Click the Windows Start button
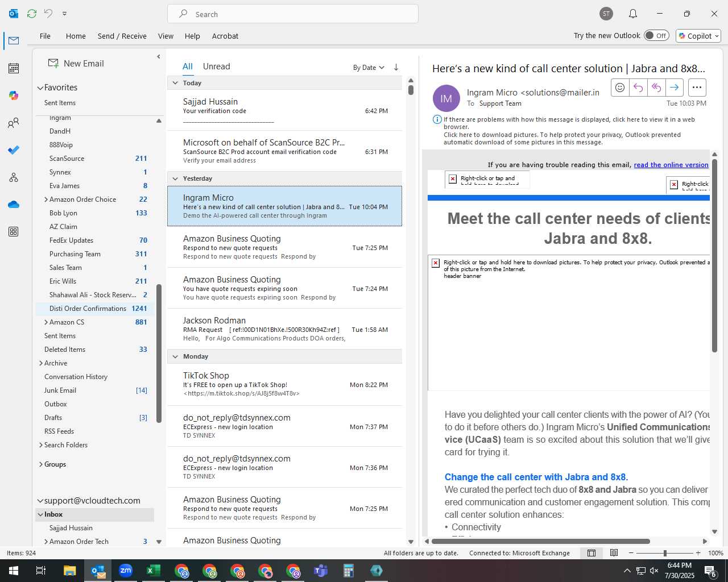This screenshot has height=582, width=728. tap(14, 571)
